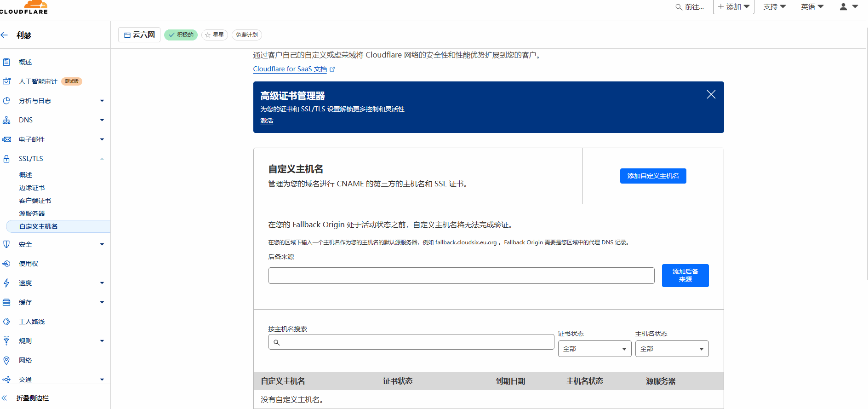Click the 规则 funnel icon
Viewport: 868px width, 409px height.
6,341
